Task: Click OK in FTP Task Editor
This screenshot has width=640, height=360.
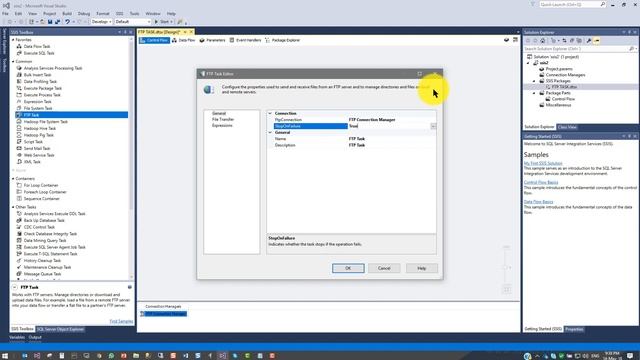Action: [x=348, y=268]
